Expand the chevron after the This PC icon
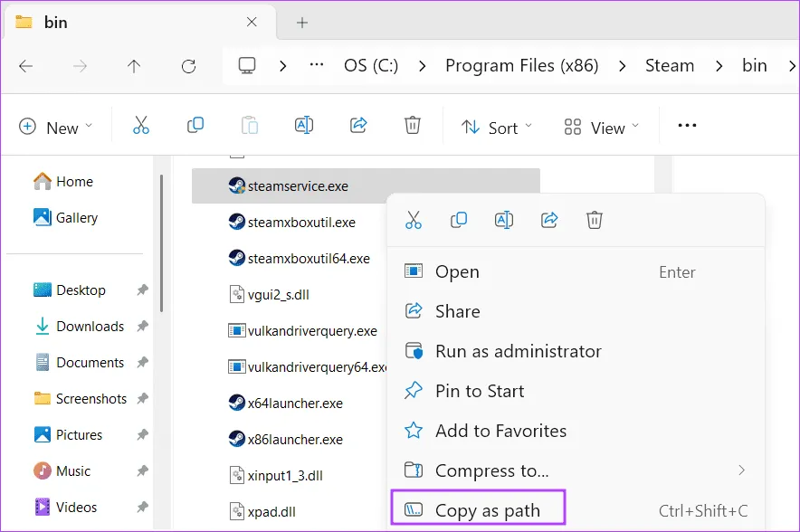The height and width of the screenshot is (532, 800). [282, 66]
